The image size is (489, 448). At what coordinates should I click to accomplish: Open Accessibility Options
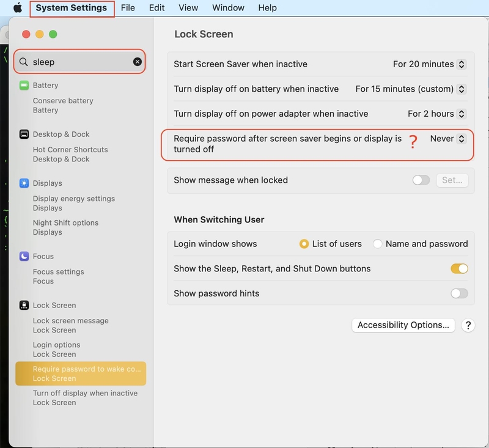[x=403, y=325]
